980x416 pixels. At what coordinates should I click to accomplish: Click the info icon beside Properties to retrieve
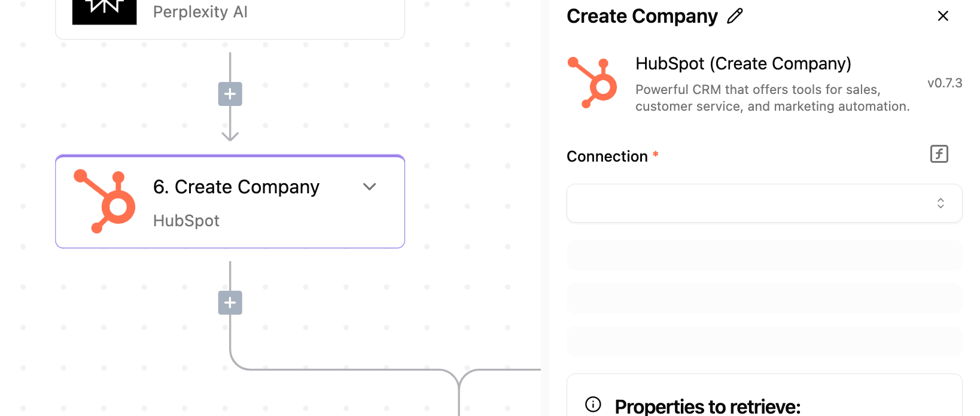point(593,405)
